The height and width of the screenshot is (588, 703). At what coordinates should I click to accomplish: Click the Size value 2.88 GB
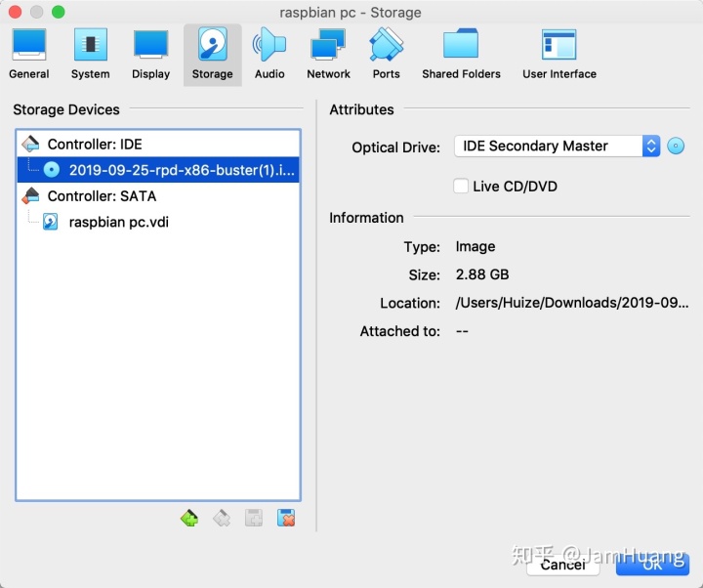point(482,274)
